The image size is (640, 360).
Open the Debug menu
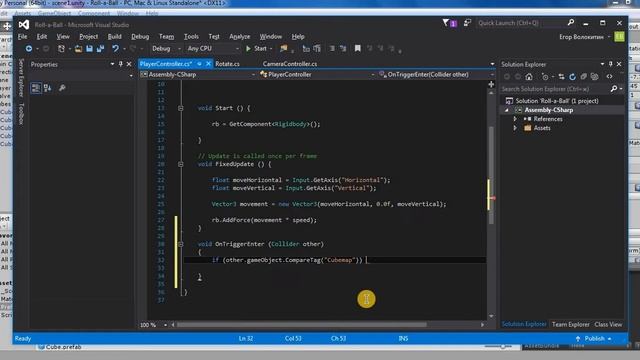click(140, 36)
